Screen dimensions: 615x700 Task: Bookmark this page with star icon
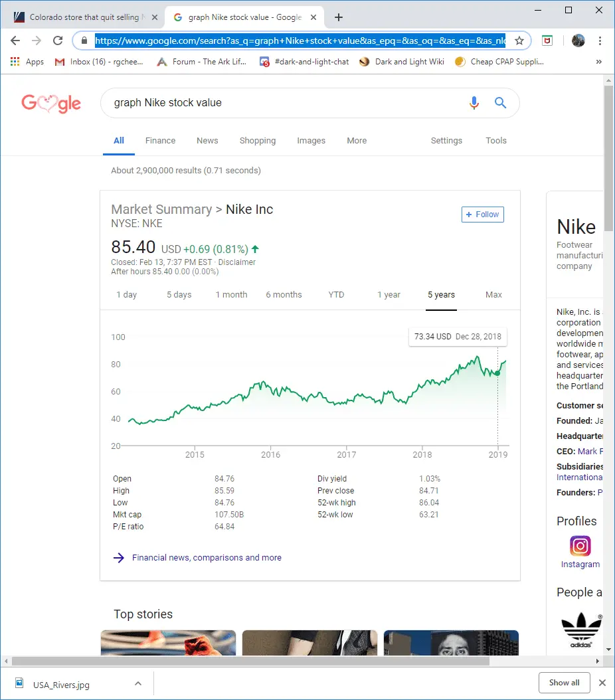(519, 41)
